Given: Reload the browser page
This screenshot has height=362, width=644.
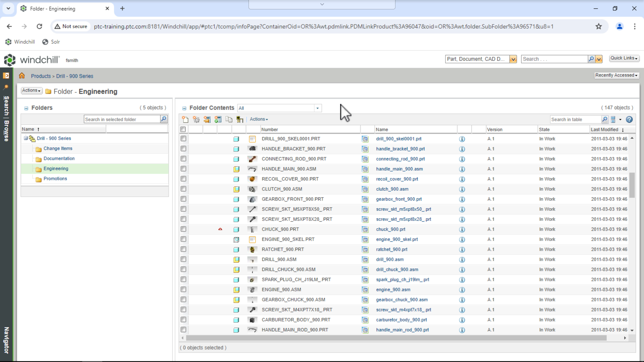Looking at the screenshot, I should point(39,26).
